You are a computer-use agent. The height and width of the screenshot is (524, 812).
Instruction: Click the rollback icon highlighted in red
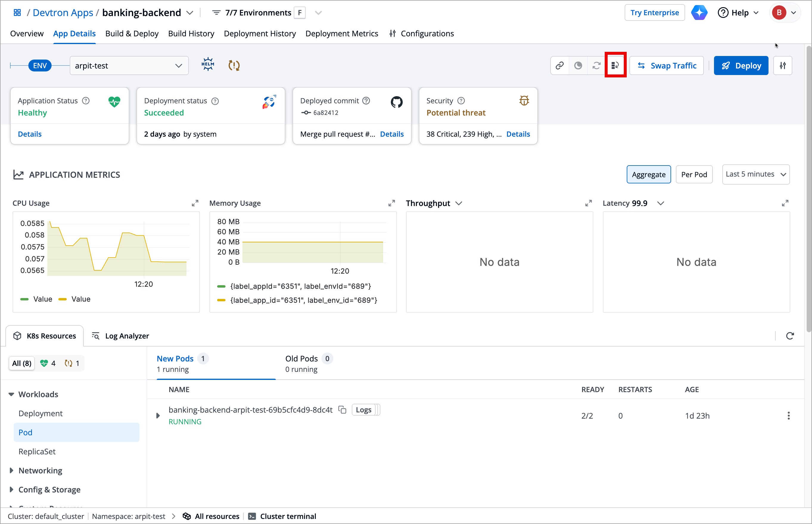[x=615, y=65]
